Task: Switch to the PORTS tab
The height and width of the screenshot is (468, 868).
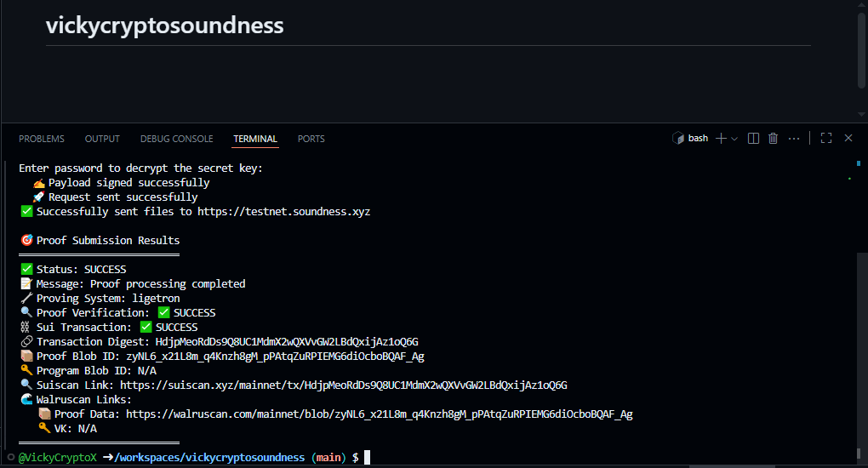Action: tap(311, 139)
